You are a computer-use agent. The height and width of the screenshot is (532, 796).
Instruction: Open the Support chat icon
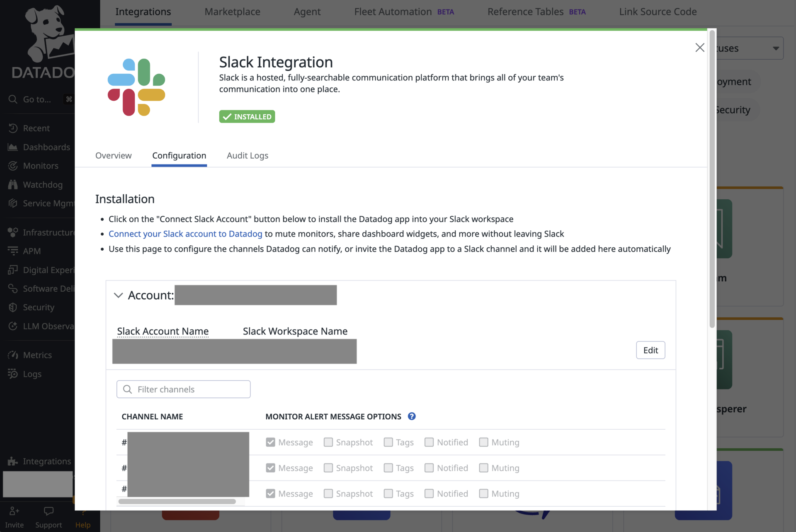coord(49,512)
